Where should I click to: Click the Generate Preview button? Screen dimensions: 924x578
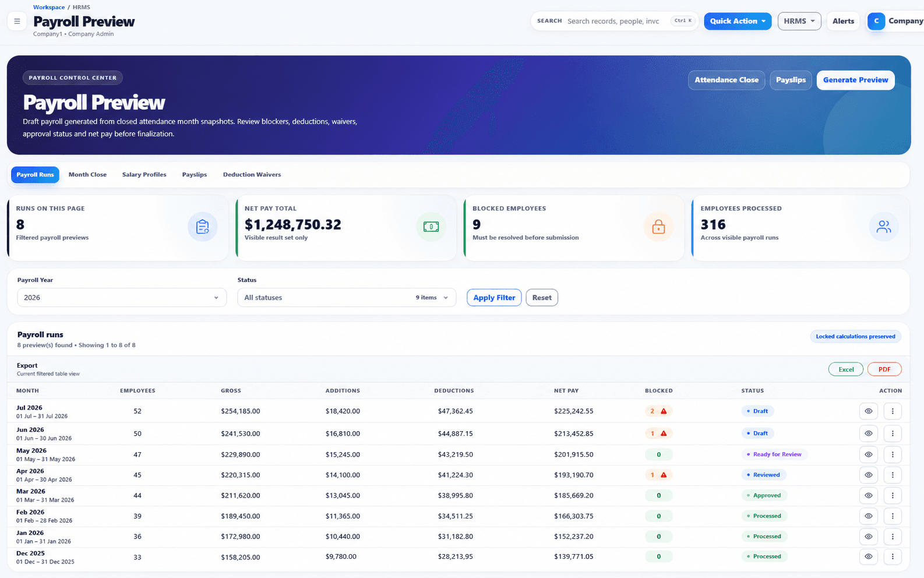click(x=855, y=80)
